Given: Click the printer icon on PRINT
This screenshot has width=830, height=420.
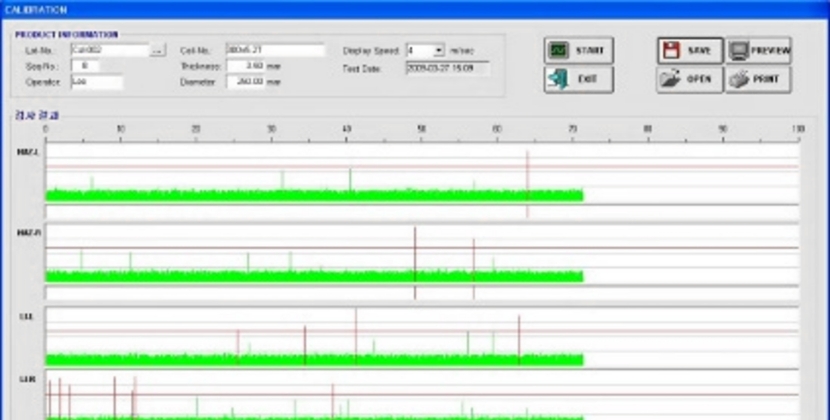Looking at the screenshot, I should [x=739, y=79].
